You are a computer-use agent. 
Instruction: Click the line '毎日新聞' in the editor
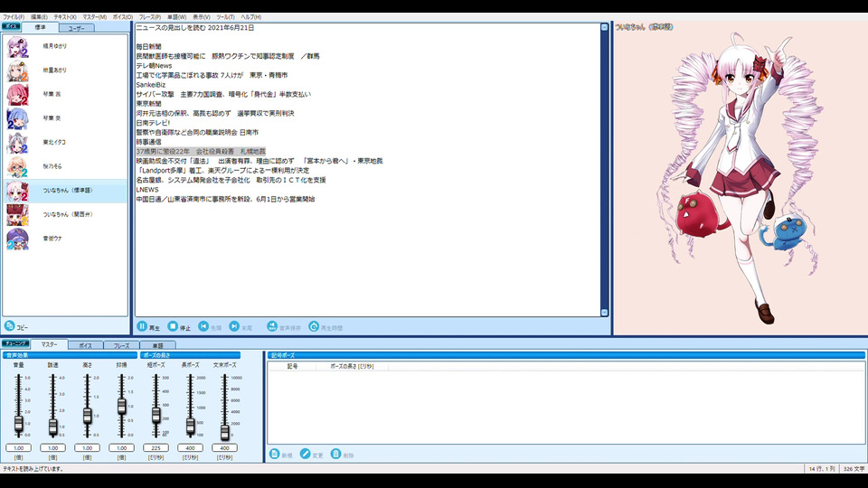point(149,46)
